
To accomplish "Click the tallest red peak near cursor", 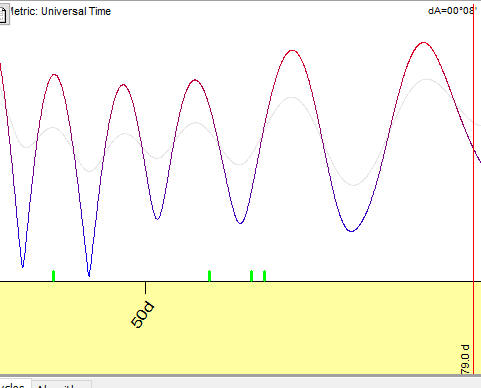I will [x=423, y=43].
